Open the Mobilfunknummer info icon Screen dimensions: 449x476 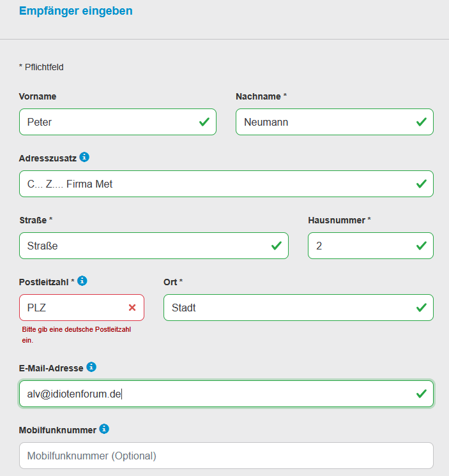[104, 429]
